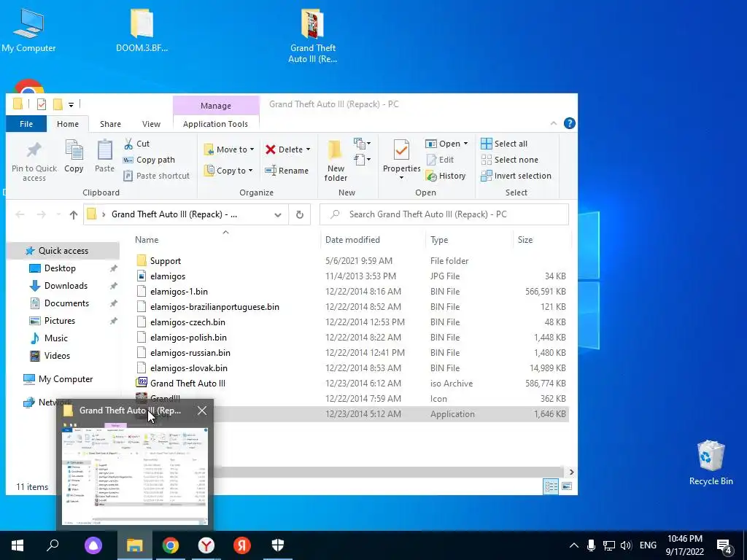Open the File menu tab
Viewport: 747px width, 560px height.
[26, 124]
